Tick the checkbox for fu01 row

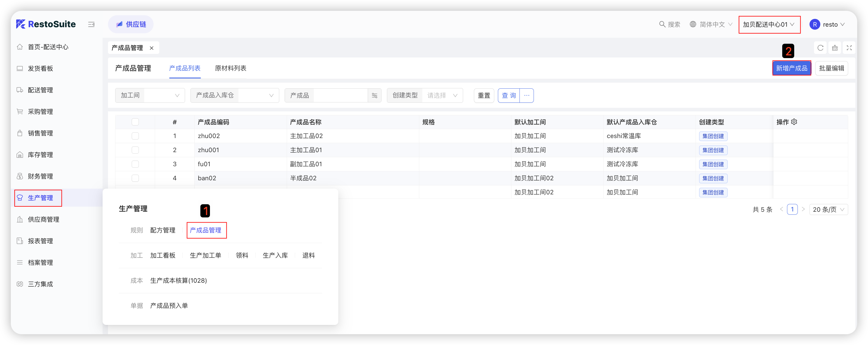(135, 164)
